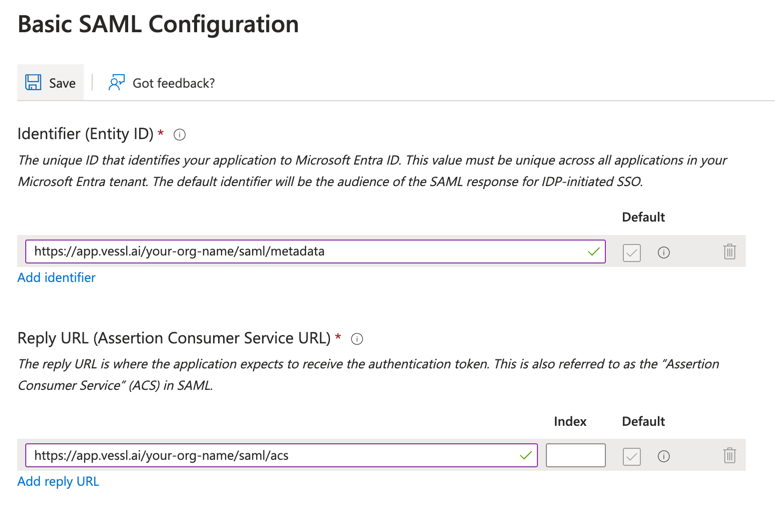Click the empty Index input box

(x=576, y=456)
